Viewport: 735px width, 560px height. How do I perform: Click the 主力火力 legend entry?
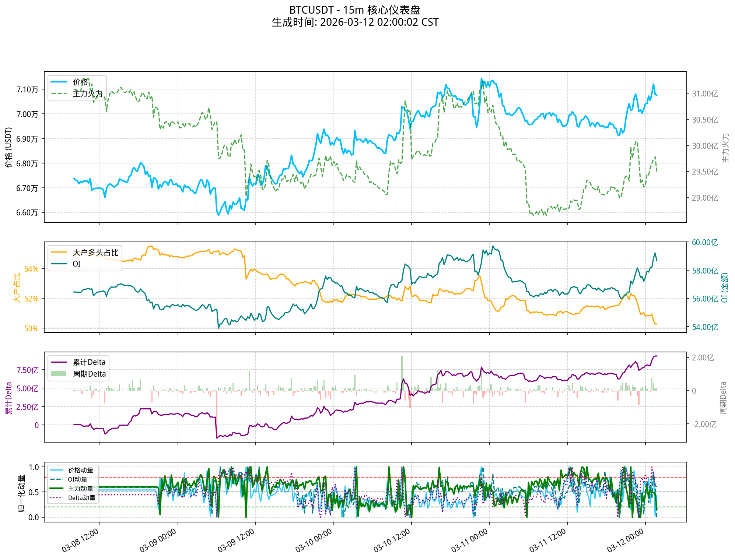coord(87,94)
